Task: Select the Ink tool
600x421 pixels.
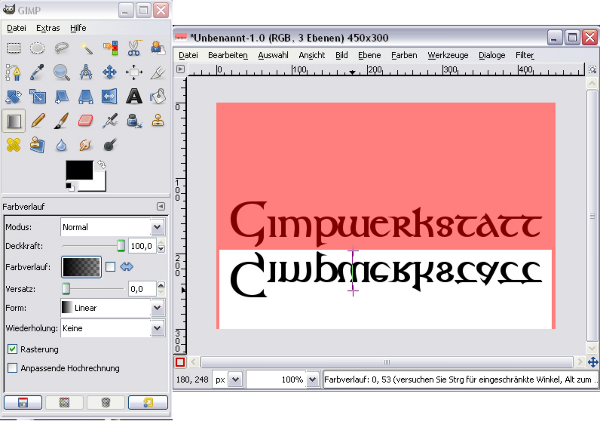Action: (134, 121)
